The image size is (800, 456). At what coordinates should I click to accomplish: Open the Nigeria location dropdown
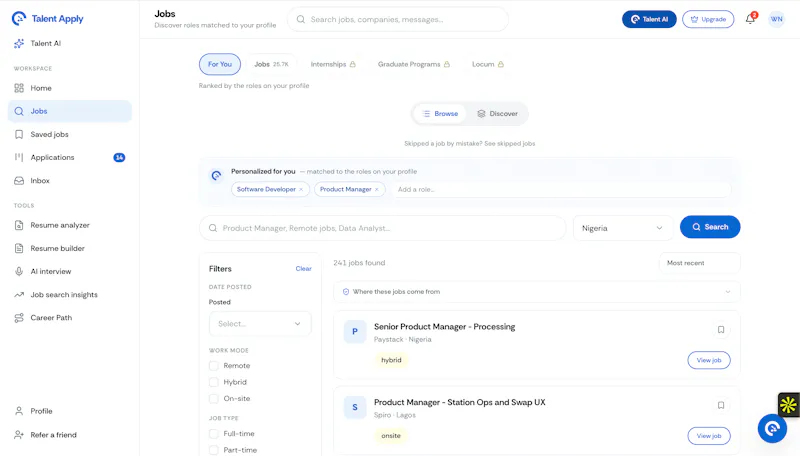tap(623, 228)
